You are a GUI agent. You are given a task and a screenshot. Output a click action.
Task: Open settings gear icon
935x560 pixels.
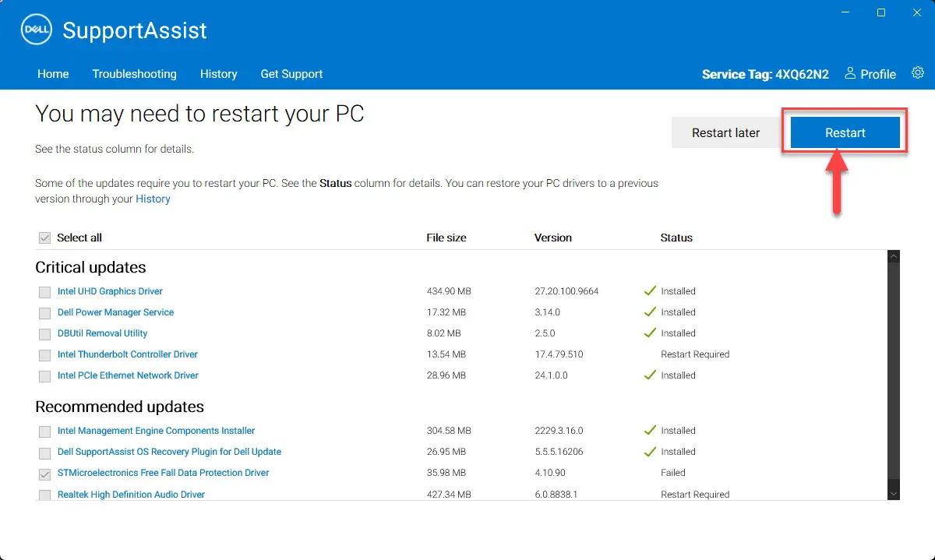[x=918, y=72]
